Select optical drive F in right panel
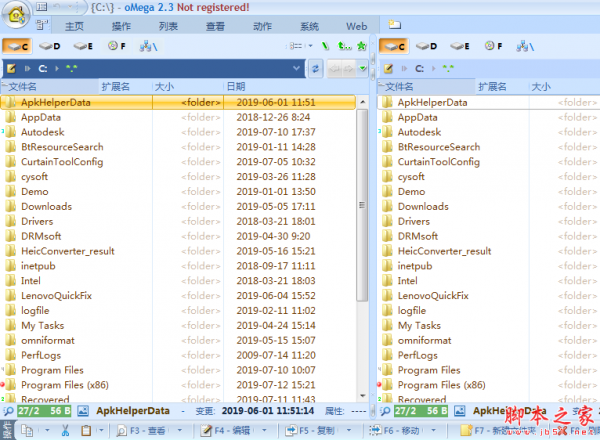 pos(493,46)
